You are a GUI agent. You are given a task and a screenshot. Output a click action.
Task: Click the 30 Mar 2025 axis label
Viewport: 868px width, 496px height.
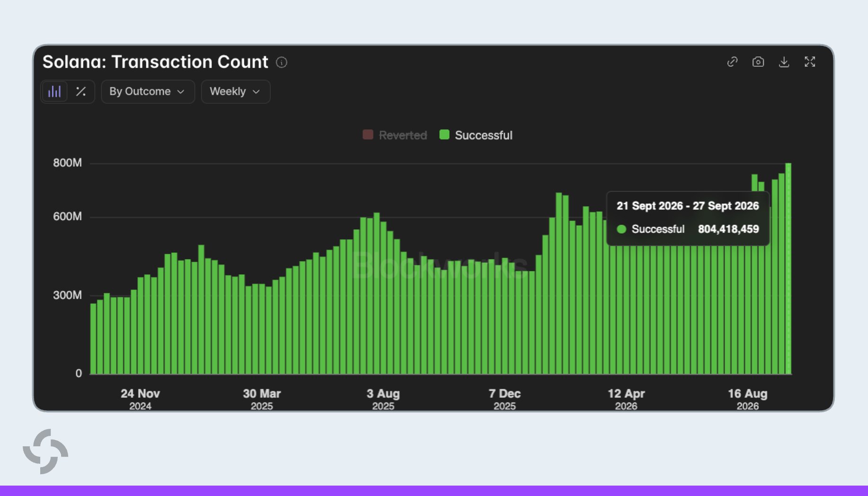click(262, 399)
